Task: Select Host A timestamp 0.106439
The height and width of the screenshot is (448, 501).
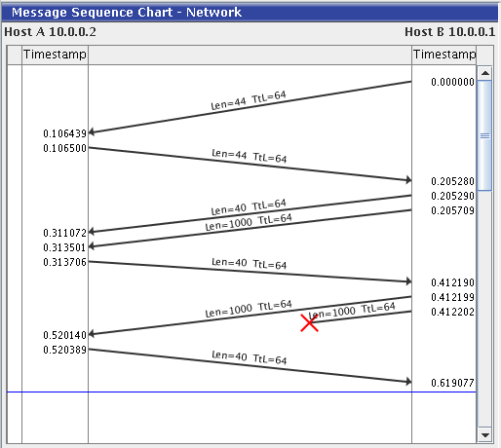Action: [x=64, y=133]
